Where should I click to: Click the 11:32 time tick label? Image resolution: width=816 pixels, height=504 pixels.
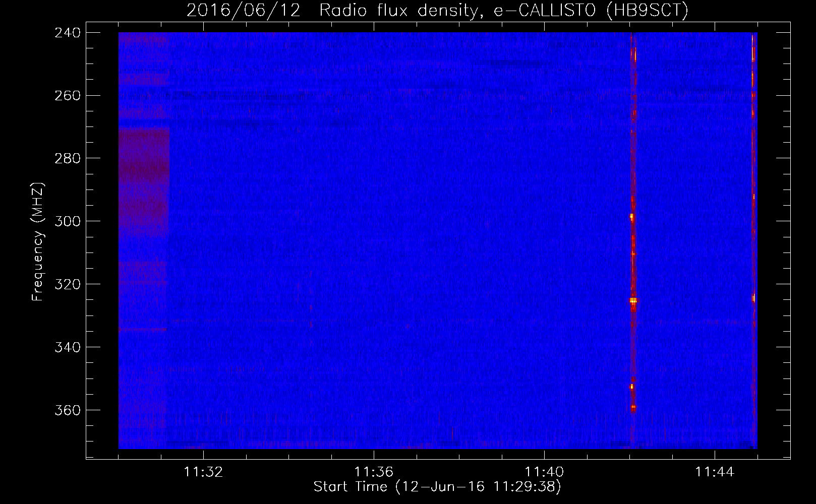click(x=203, y=472)
